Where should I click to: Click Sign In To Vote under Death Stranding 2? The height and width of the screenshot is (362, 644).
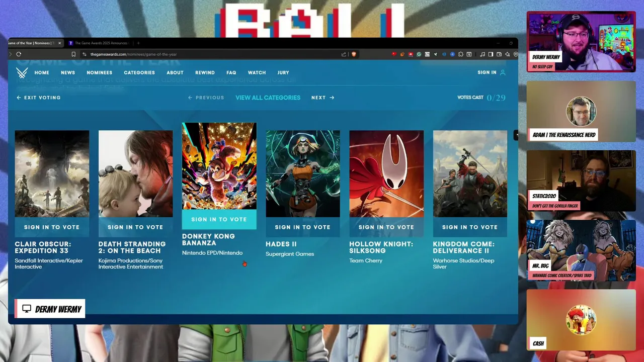(135, 227)
